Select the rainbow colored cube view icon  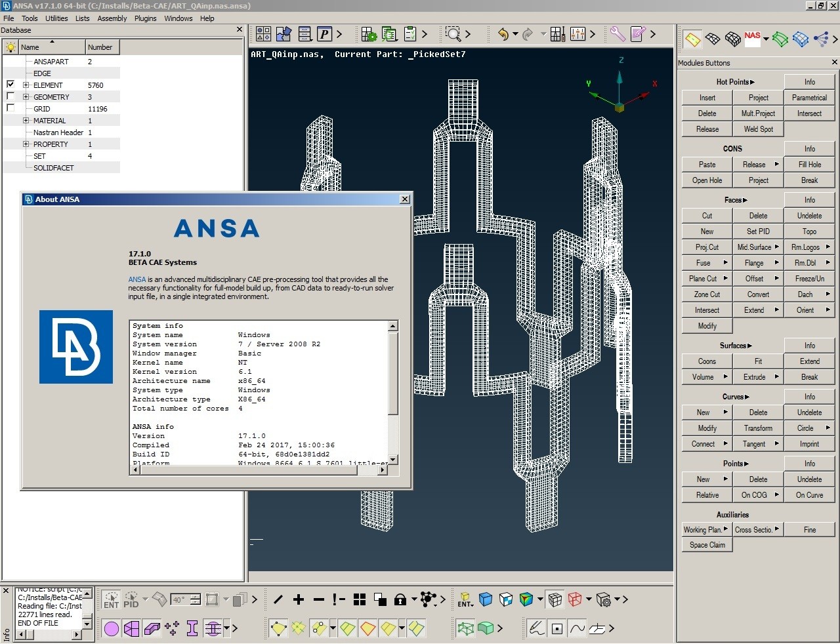(526, 599)
